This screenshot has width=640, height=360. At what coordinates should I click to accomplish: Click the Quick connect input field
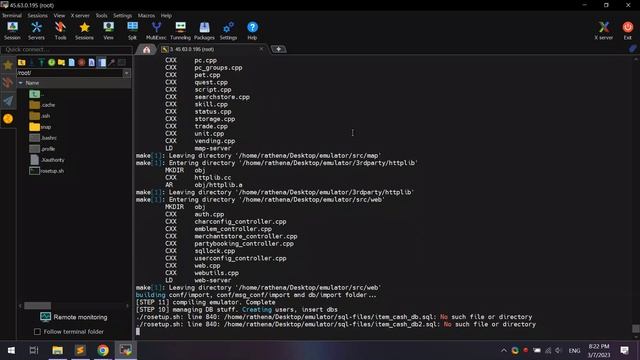click(67, 49)
